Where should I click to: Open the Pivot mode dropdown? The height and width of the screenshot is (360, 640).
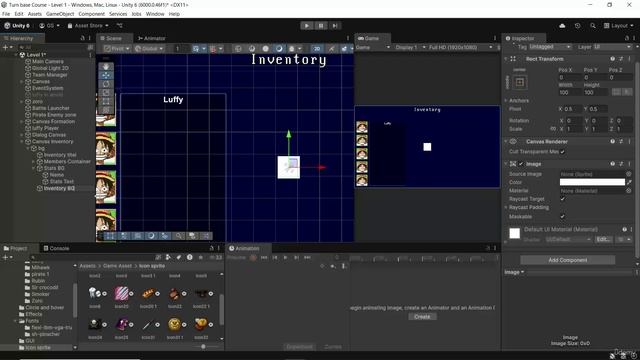pos(117,49)
